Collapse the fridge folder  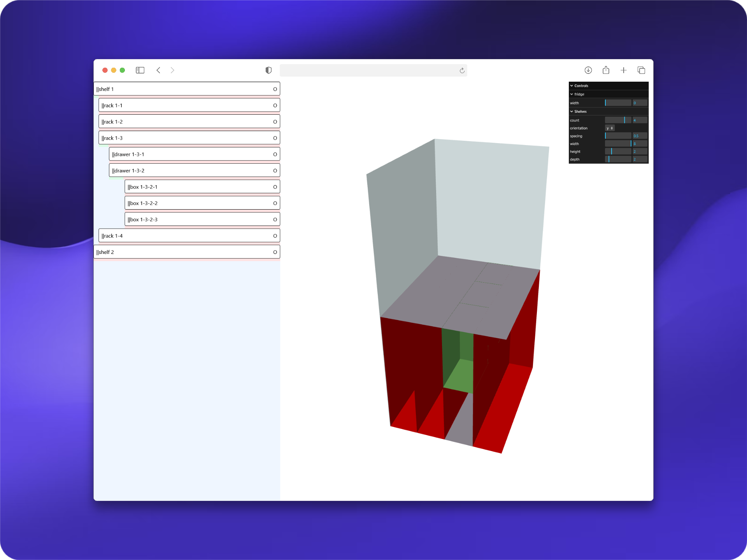(579, 94)
